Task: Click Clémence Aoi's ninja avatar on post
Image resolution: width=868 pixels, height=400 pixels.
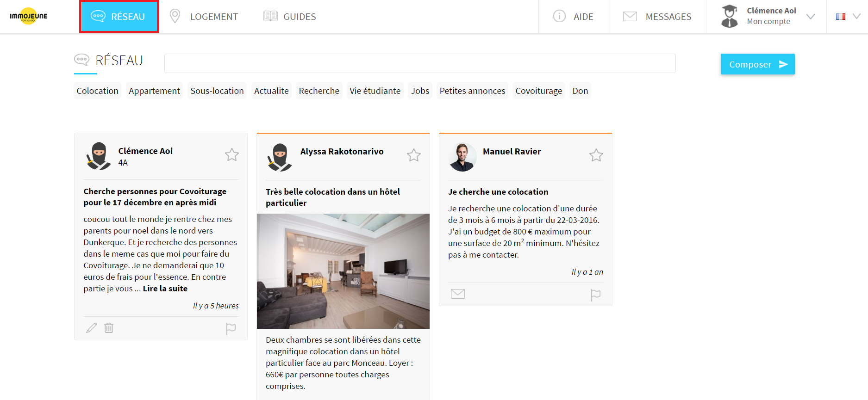Action: pyautogui.click(x=98, y=156)
